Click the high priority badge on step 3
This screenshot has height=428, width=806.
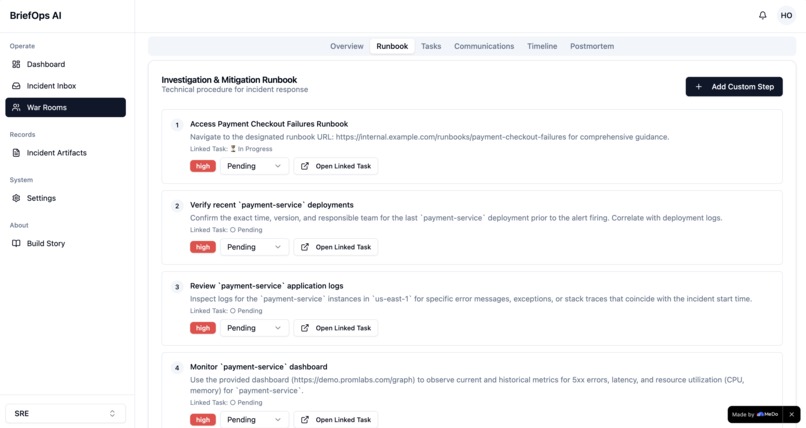click(x=203, y=328)
